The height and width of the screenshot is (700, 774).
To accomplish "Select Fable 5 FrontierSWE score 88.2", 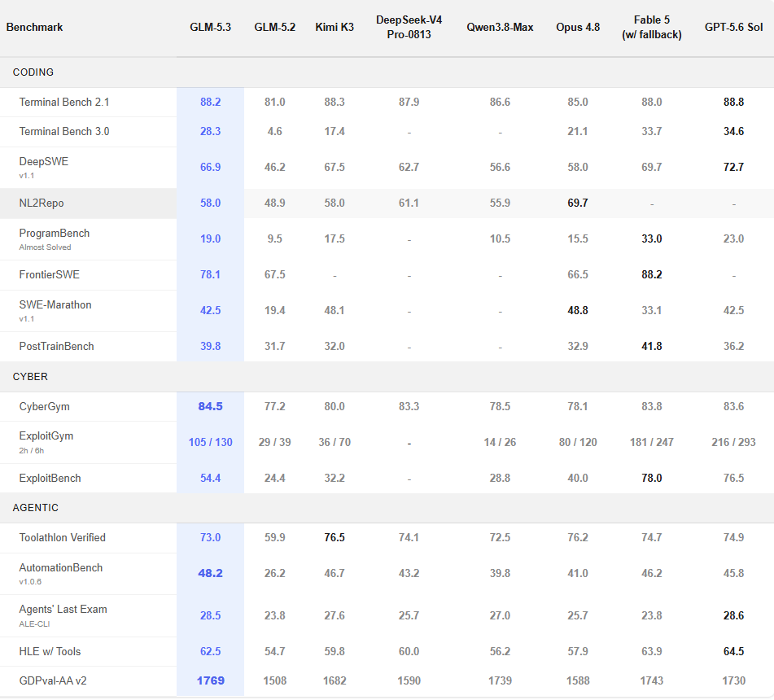I will (x=652, y=274).
